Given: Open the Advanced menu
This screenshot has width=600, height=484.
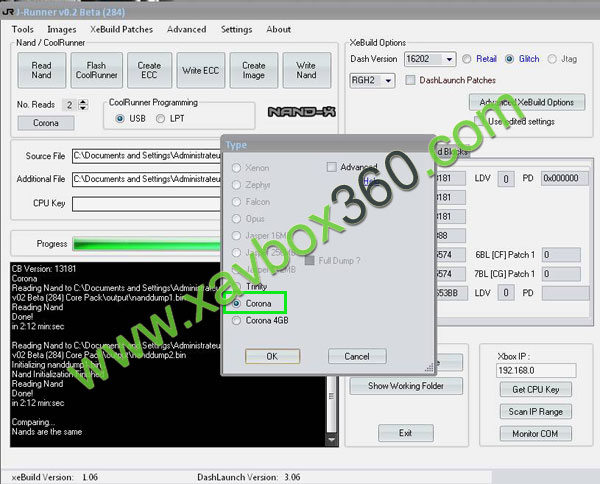Looking at the screenshot, I should pyautogui.click(x=186, y=29).
